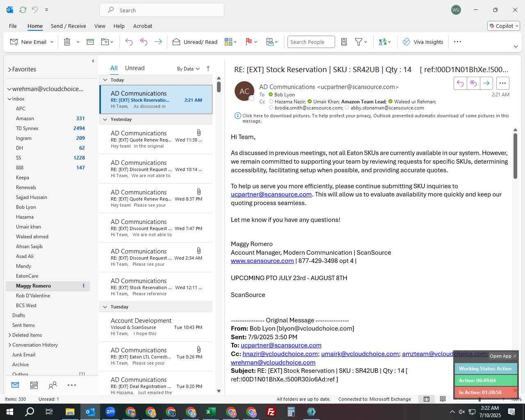Open Zoom app in the taskbar
This screenshot has width=525, height=420.
pyautogui.click(x=110, y=412)
